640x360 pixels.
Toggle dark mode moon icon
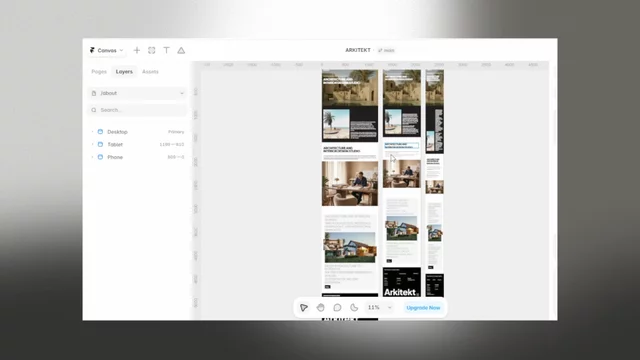(354, 307)
